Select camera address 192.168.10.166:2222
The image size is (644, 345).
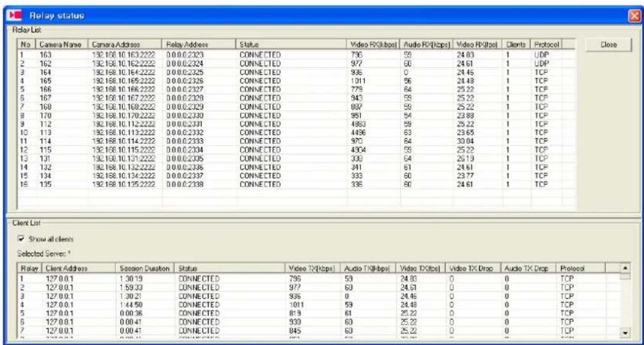(123, 89)
